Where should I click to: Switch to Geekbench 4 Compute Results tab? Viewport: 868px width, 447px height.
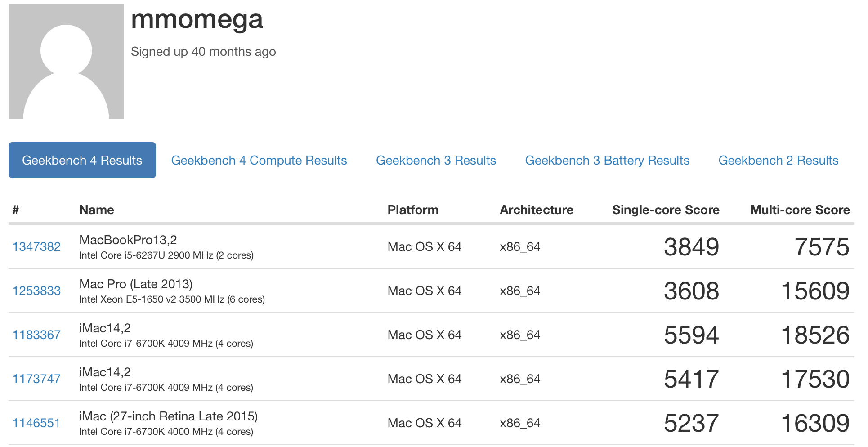(x=259, y=160)
